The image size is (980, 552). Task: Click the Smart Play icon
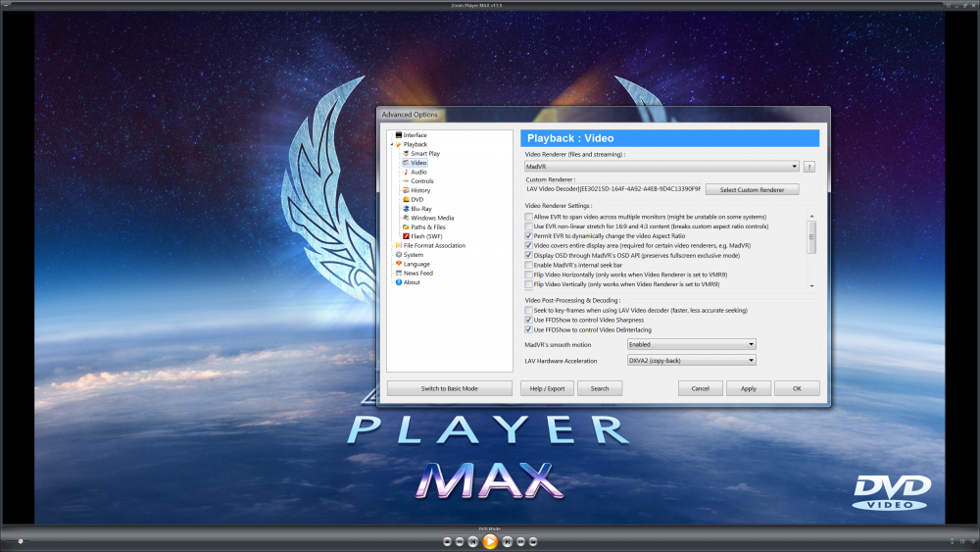(x=406, y=153)
